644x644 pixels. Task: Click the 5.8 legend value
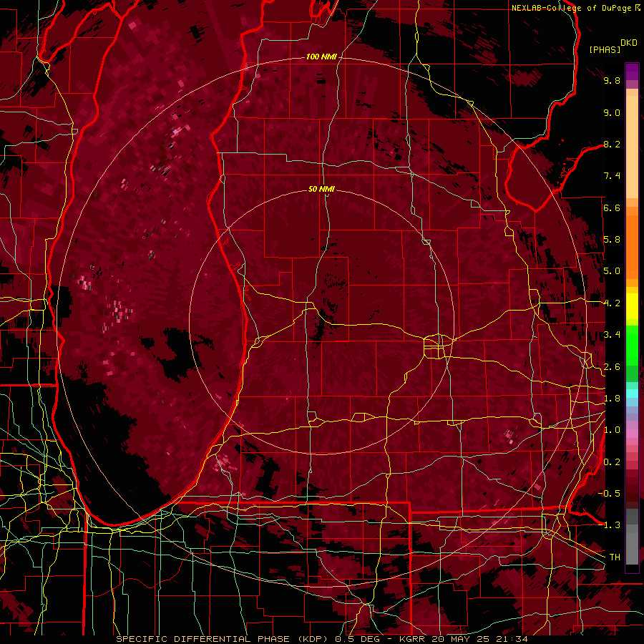tap(612, 240)
